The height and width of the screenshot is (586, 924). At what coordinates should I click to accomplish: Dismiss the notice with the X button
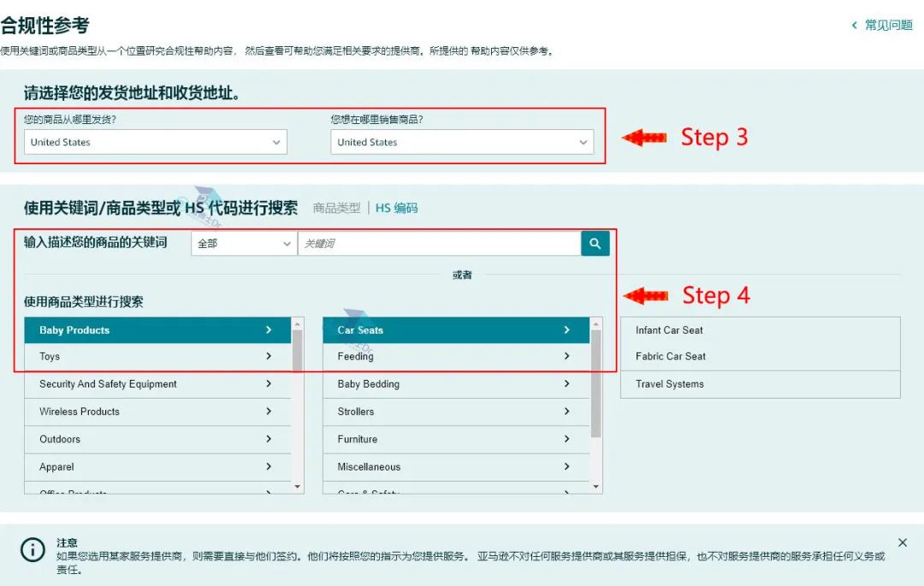[x=903, y=542]
